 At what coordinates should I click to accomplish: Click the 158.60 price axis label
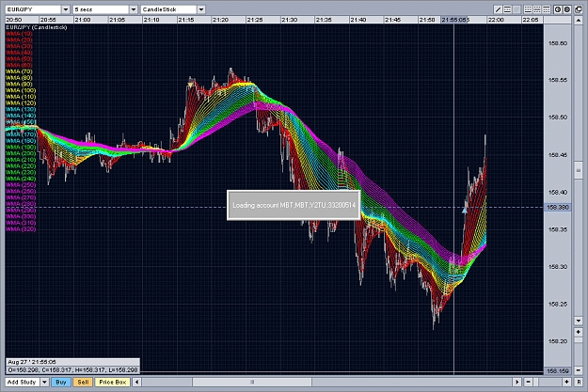[558, 43]
